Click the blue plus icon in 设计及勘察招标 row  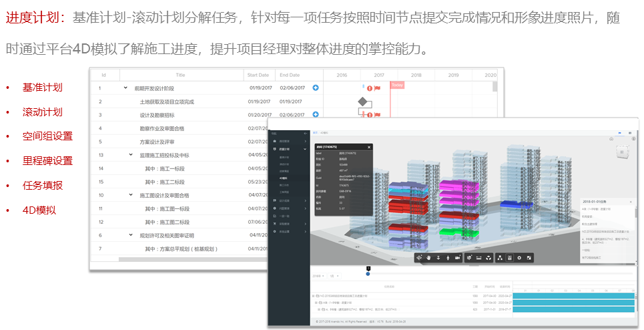(x=316, y=114)
